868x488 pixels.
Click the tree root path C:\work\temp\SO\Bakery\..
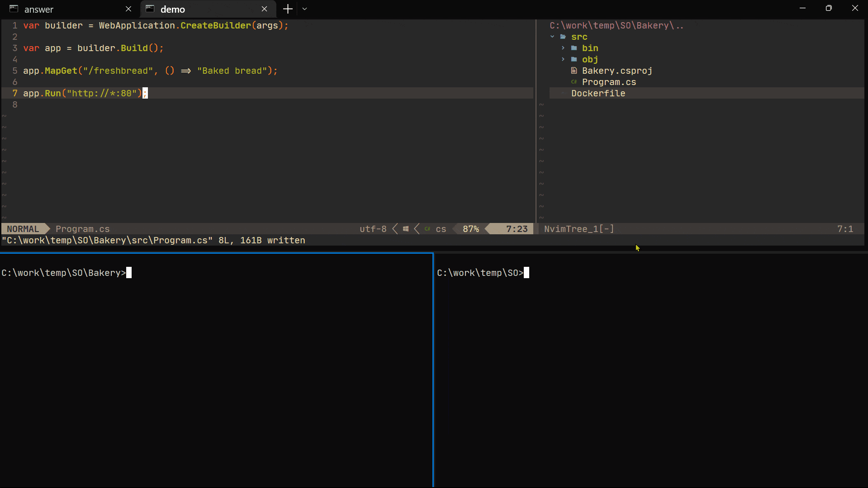tap(617, 25)
